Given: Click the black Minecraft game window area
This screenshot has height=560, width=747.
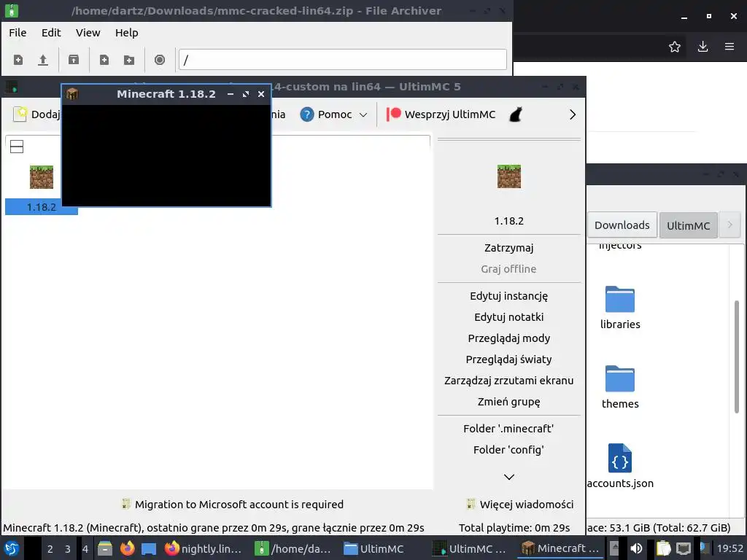Looking at the screenshot, I should click(166, 155).
